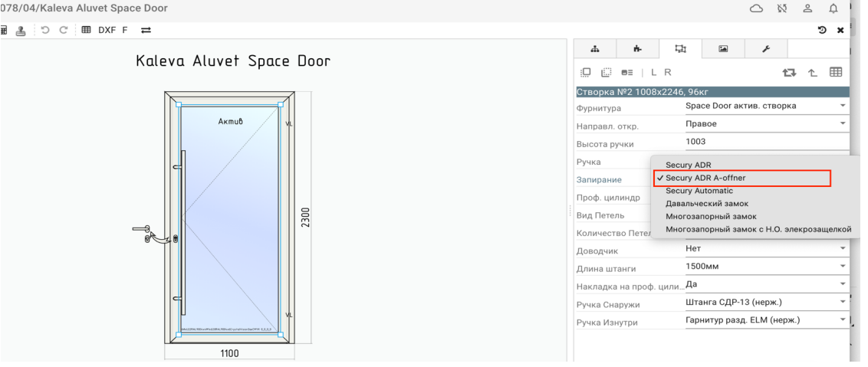Open the table view from the left toolbar
The height and width of the screenshot is (367, 868).
coord(87,30)
